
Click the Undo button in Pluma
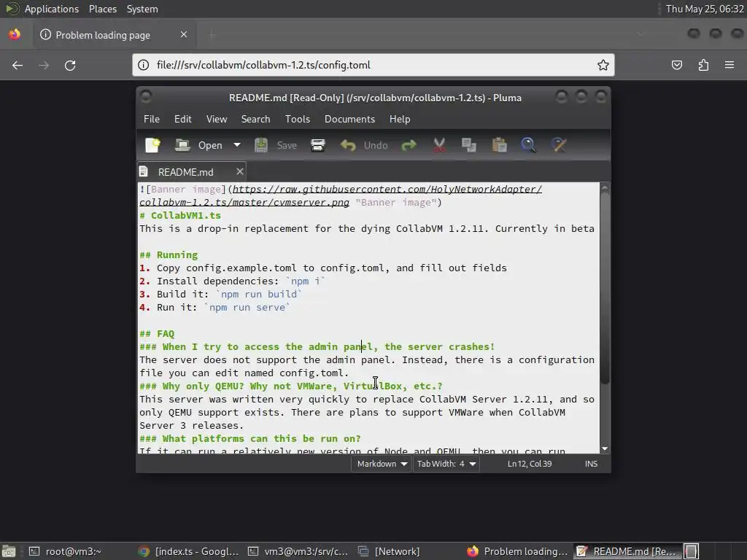364,145
